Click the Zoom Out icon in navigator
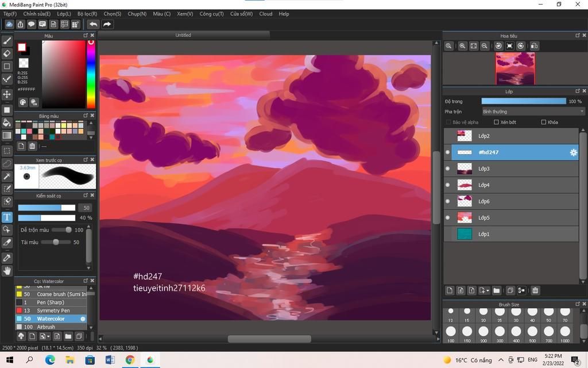 [x=485, y=46]
